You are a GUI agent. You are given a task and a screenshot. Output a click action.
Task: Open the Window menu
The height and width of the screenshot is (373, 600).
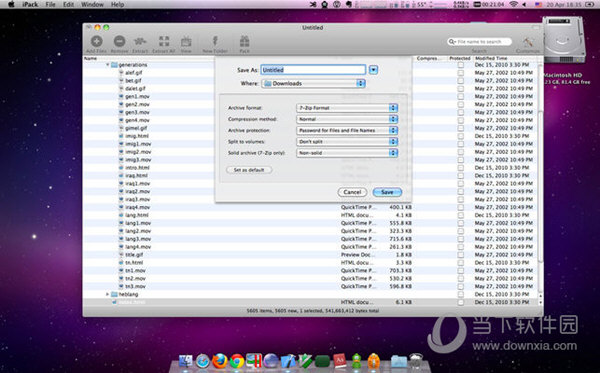coord(92,4)
